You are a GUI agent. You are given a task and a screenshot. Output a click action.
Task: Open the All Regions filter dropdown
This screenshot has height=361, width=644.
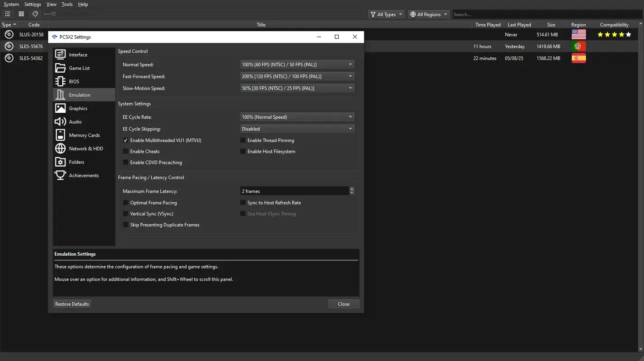[428, 14]
